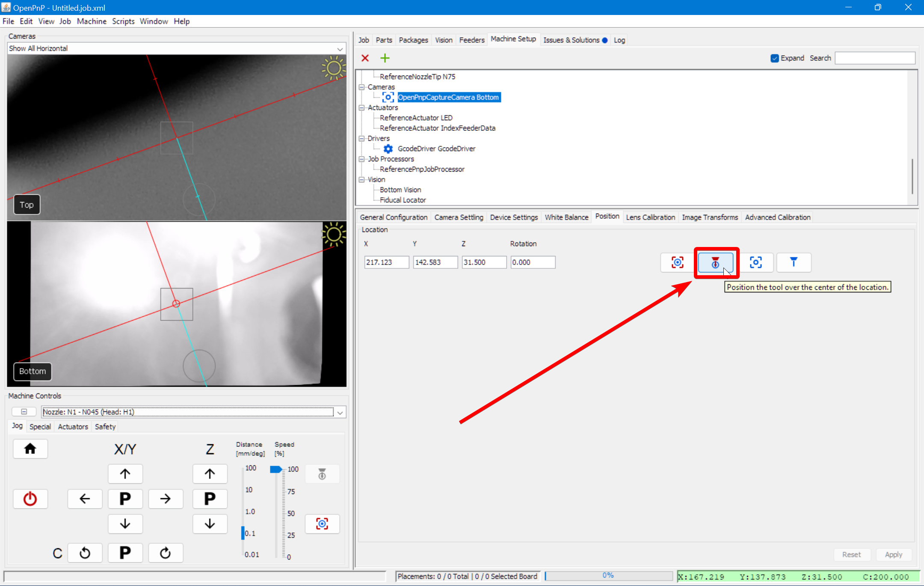This screenshot has height=586, width=924.
Task: Switch to the Lens Calibration tab
Action: tap(650, 217)
